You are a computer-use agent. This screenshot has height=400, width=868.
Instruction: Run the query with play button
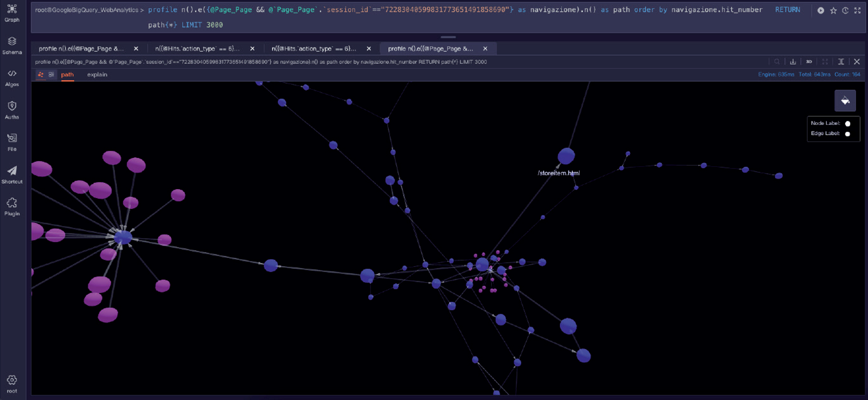coord(821,10)
